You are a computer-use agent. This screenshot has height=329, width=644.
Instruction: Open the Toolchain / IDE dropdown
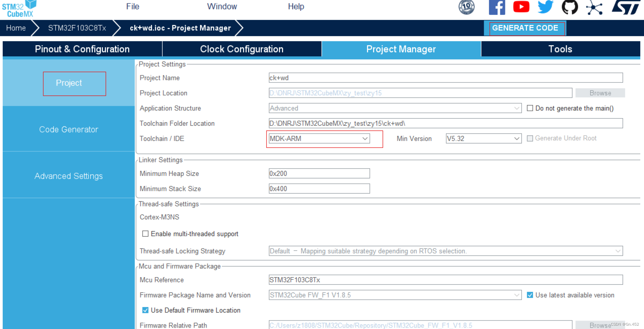click(x=319, y=139)
